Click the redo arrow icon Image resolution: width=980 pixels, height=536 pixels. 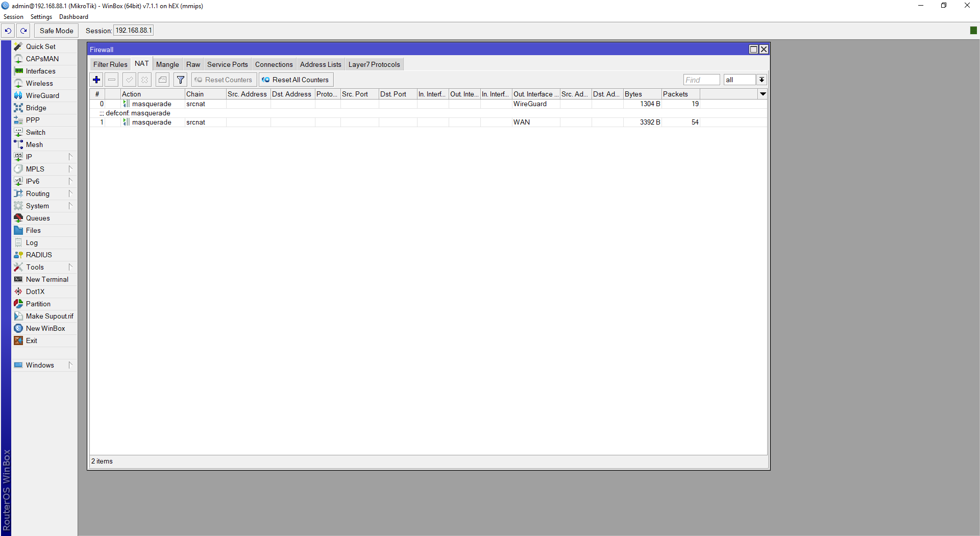pos(23,31)
